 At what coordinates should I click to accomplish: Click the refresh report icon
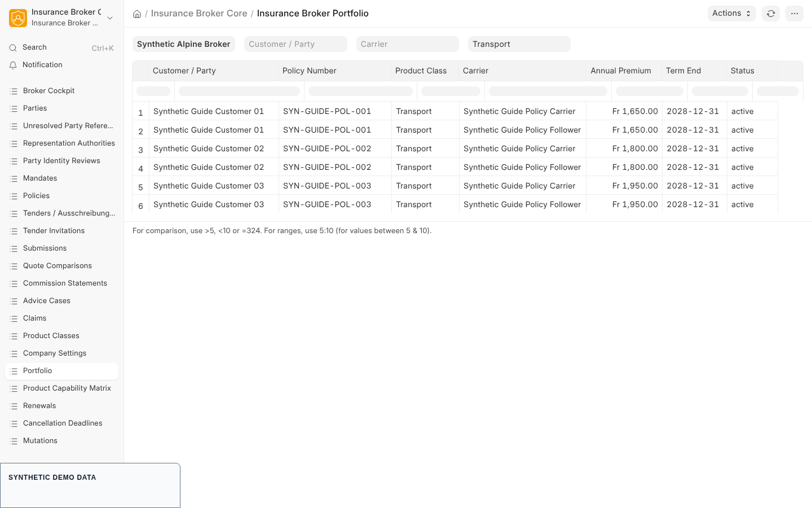point(771,14)
